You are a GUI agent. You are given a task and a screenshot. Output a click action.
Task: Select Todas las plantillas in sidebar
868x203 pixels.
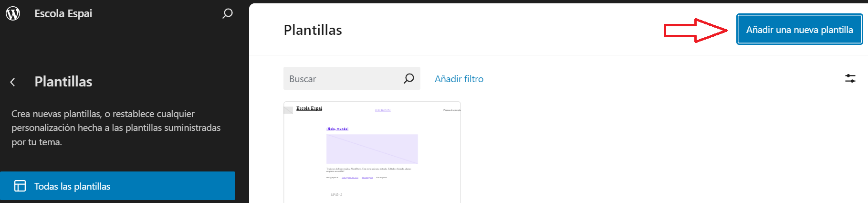(117, 186)
